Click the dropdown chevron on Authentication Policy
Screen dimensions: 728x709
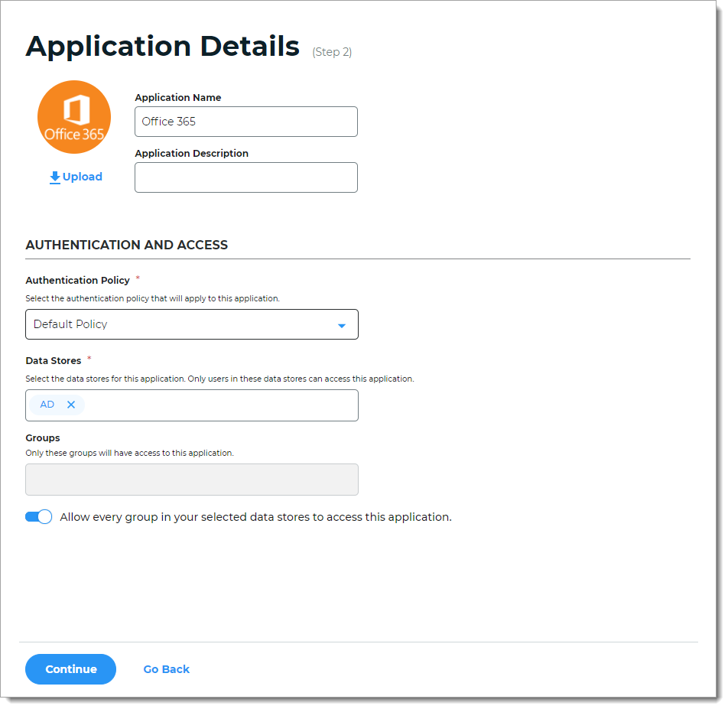pyautogui.click(x=342, y=324)
